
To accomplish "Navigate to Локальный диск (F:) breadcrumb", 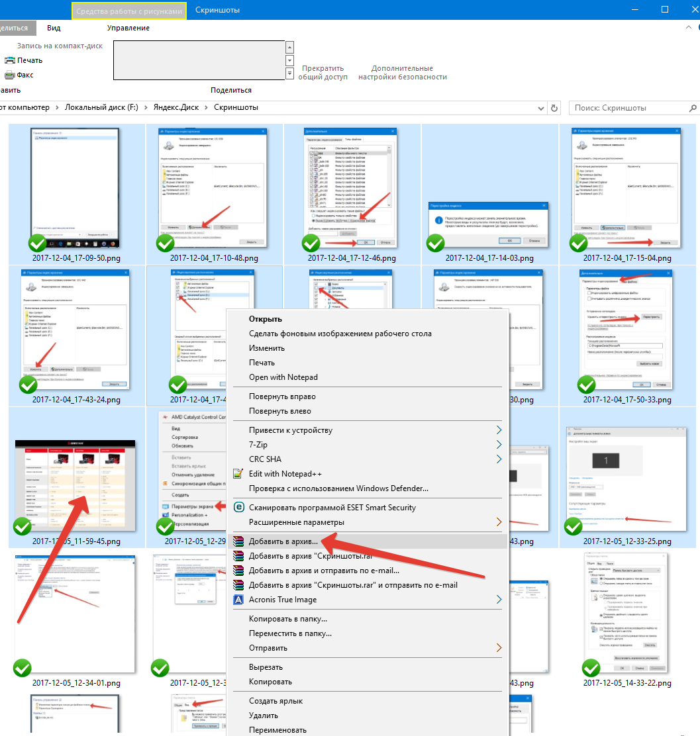I will click(x=101, y=107).
